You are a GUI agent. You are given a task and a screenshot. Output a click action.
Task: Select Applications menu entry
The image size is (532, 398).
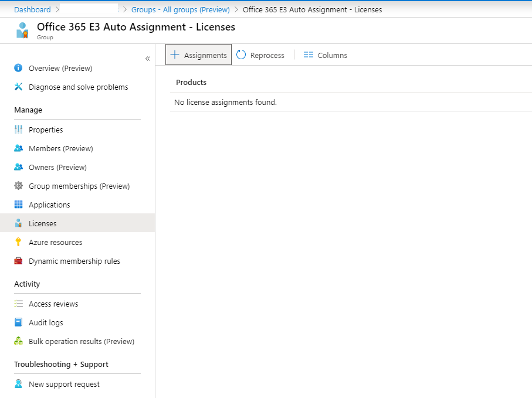(49, 205)
